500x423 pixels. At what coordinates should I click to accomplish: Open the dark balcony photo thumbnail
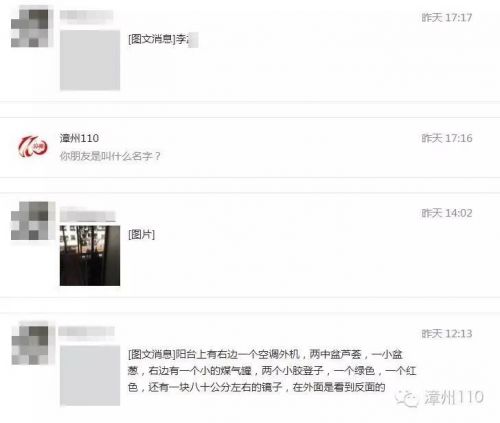pos(90,255)
